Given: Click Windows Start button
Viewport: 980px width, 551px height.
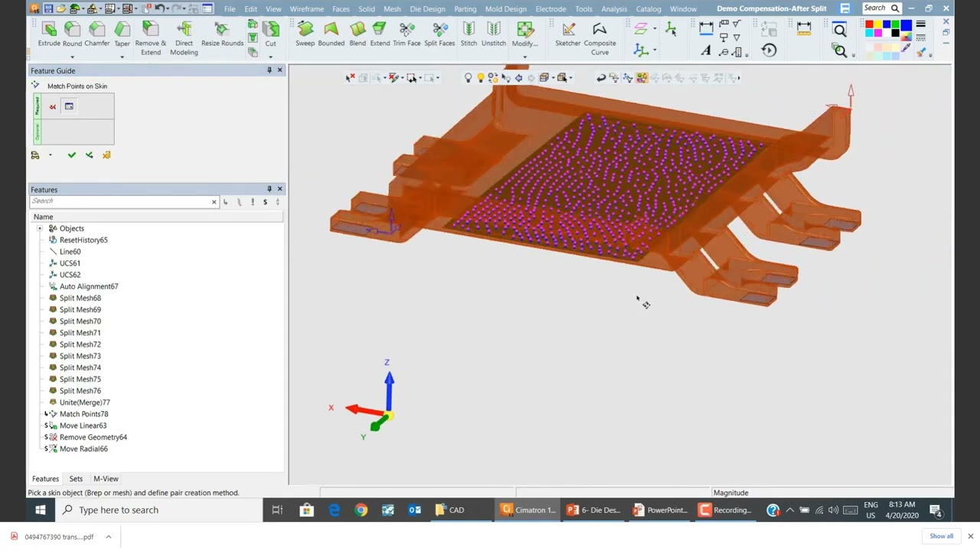Looking at the screenshot, I should pos(40,510).
